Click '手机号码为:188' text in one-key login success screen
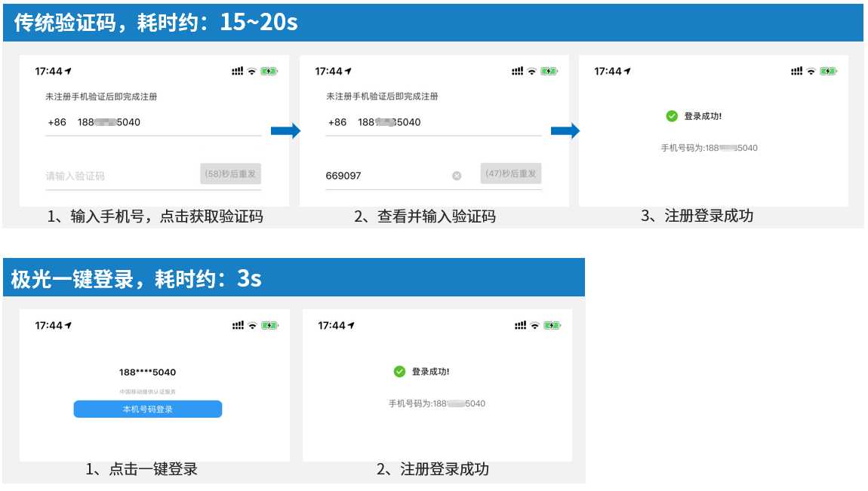The width and height of the screenshot is (868, 491). click(417, 404)
